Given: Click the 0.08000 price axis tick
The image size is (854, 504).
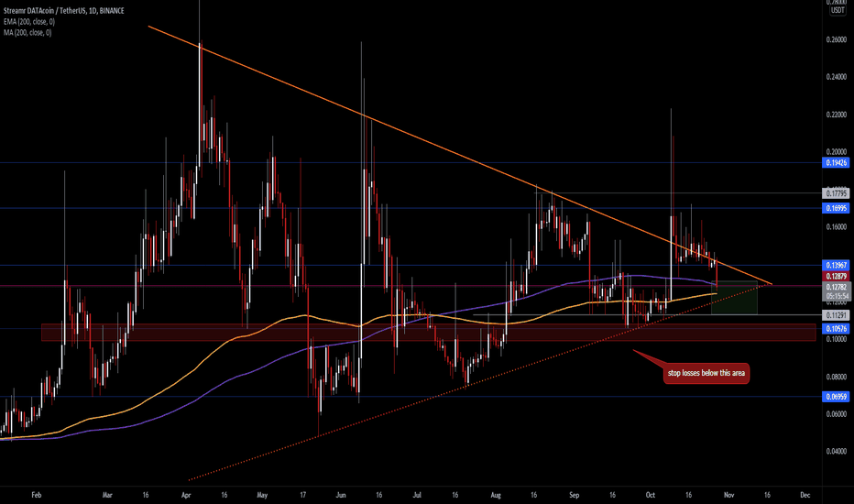Looking at the screenshot, I should [836, 377].
